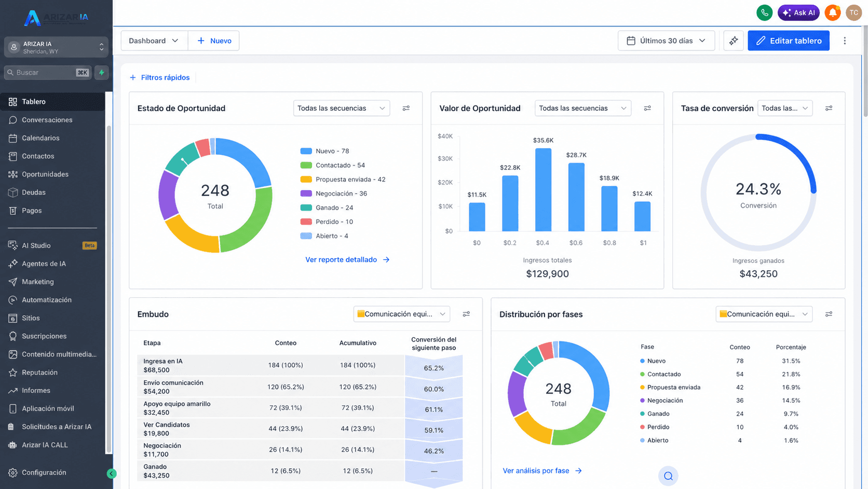Click the green phone call icon
The image size is (868, 489).
click(x=764, y=12)
